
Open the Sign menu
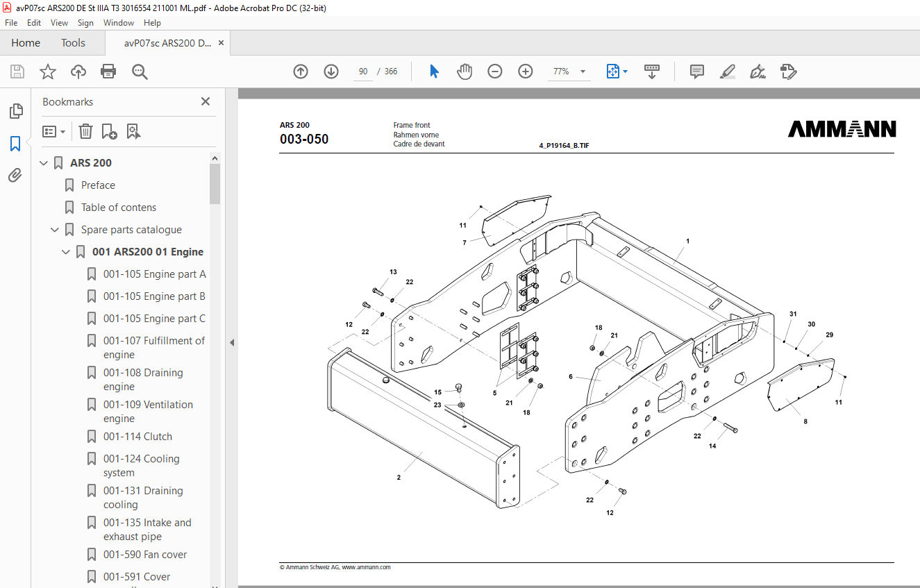[x=85, y=23]
